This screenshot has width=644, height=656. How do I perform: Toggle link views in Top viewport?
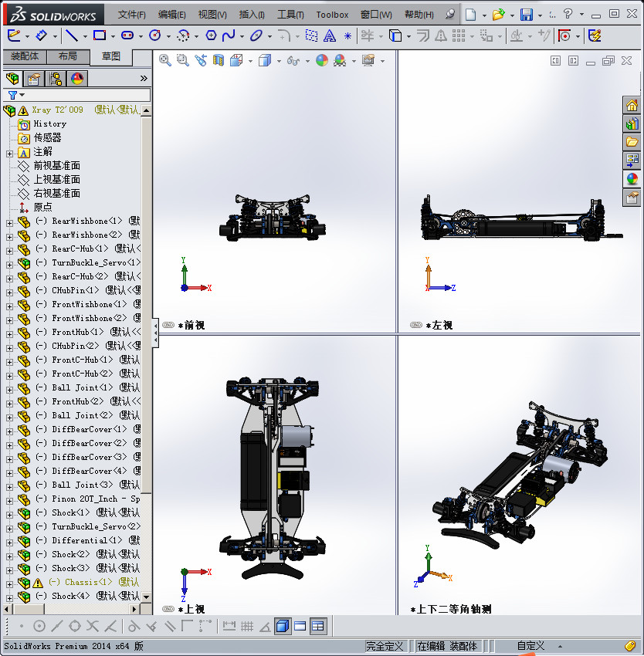[x=168, y=609]
